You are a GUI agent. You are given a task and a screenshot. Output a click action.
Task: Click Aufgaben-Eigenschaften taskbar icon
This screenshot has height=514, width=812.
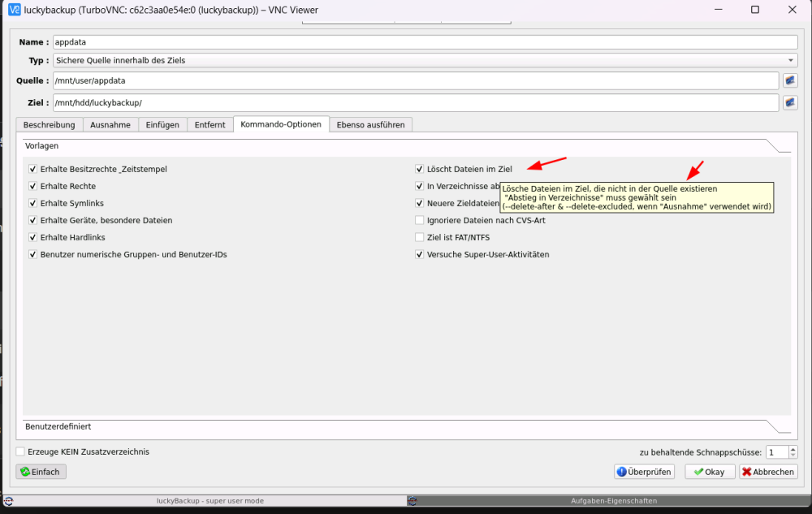(412, 500)
